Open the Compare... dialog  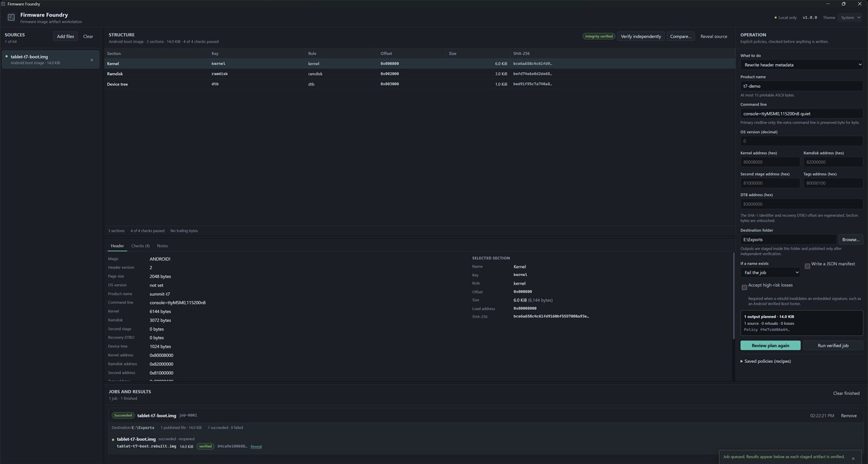[680, 37]
